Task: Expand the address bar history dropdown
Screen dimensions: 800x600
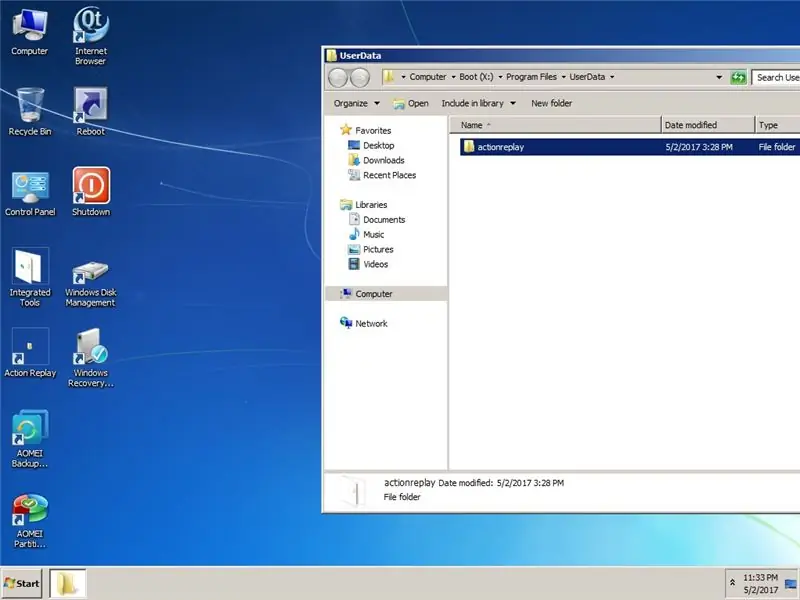Action: (x=719, y=78)
